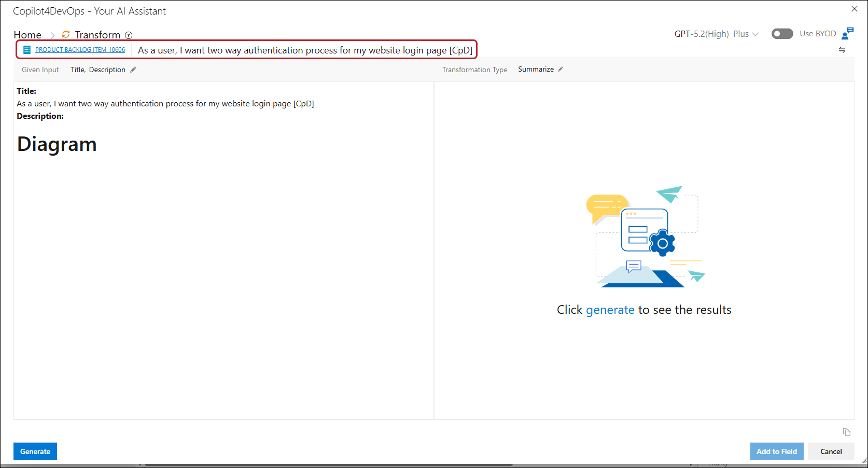The width and height of the screenshot is (868, 468).
Task: Open the Title, Description input selector
Action: point(98,70)
